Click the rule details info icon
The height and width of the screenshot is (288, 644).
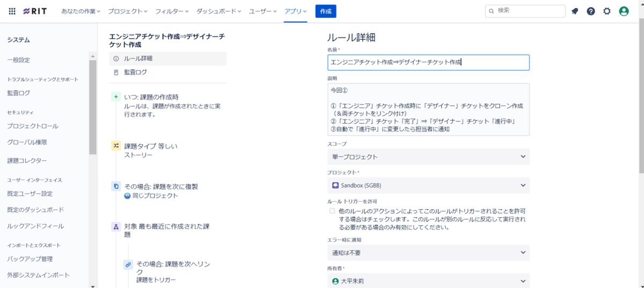click(x=116, y=58)
